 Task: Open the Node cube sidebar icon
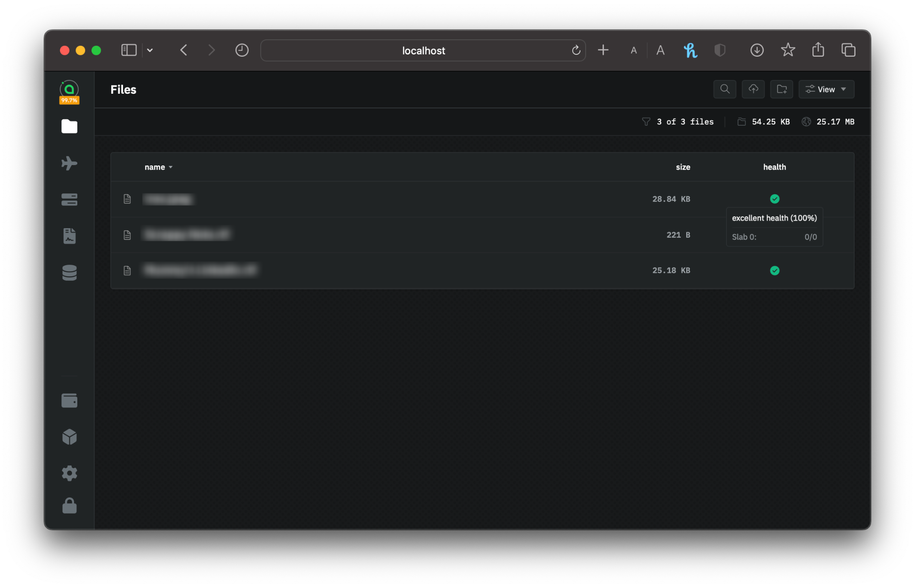[x=69, y=437]
